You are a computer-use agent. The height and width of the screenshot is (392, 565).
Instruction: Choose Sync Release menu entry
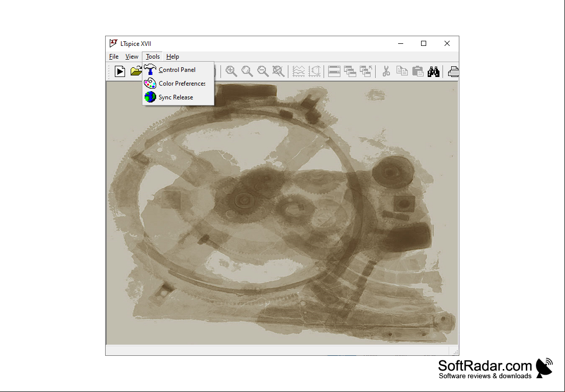pos(178,97)
